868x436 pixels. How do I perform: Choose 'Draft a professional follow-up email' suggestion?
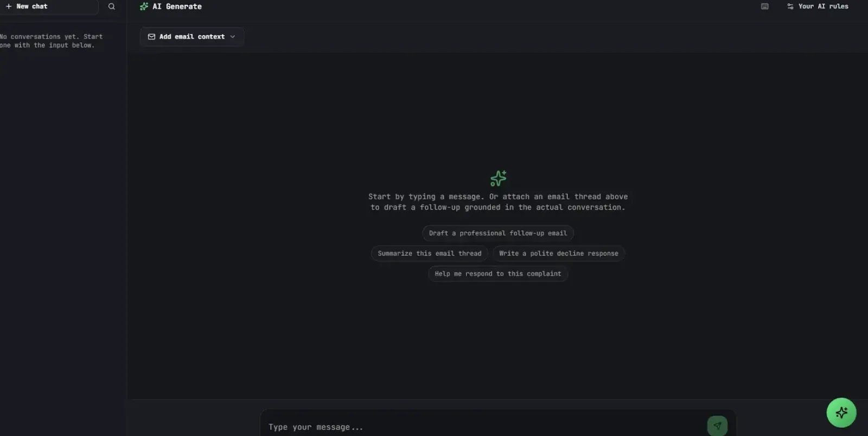pos(498,233)
